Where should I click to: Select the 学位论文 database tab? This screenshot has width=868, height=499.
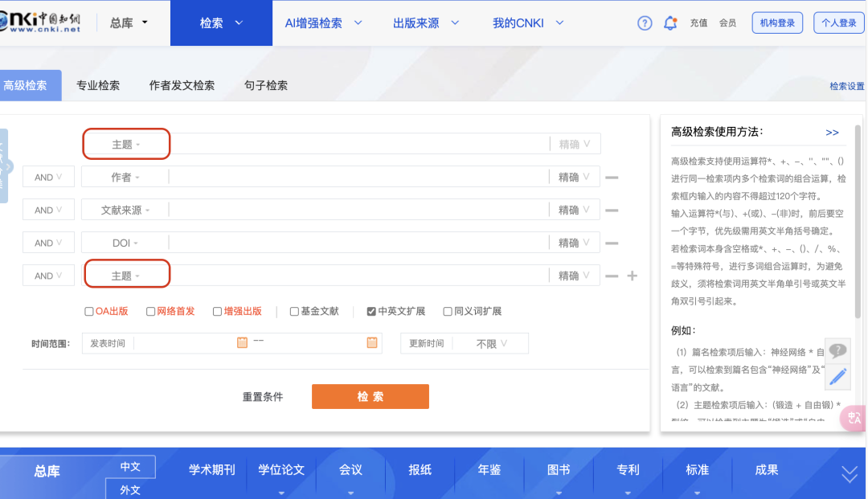tap(281, 470)
